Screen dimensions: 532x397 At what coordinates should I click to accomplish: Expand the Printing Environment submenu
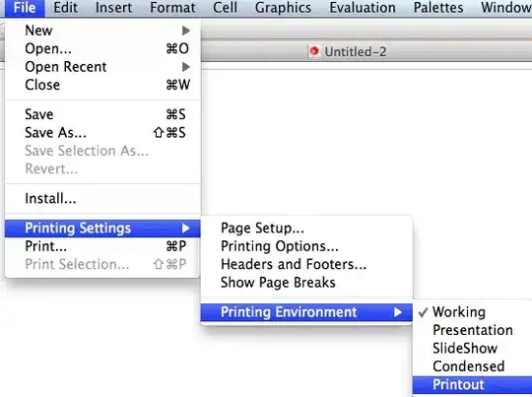point(306,312)
